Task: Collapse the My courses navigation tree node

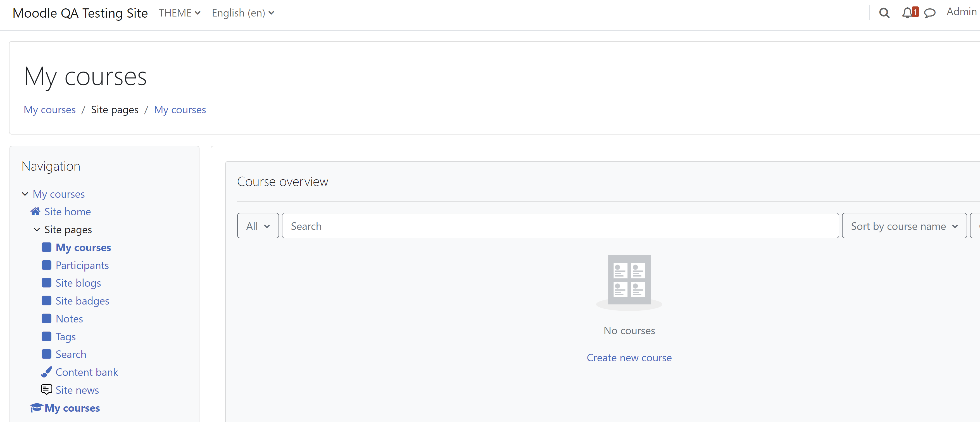Action: coord(25,194)
